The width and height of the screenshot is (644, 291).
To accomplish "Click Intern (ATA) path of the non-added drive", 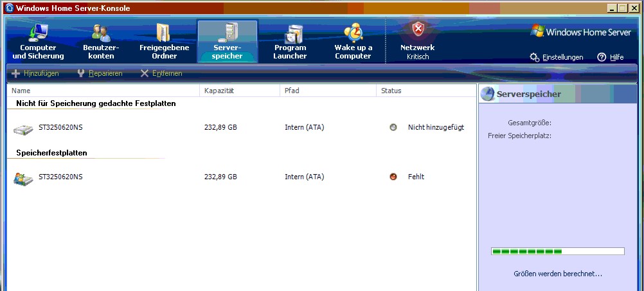I will pyautogui.click(x=305, y=128).
